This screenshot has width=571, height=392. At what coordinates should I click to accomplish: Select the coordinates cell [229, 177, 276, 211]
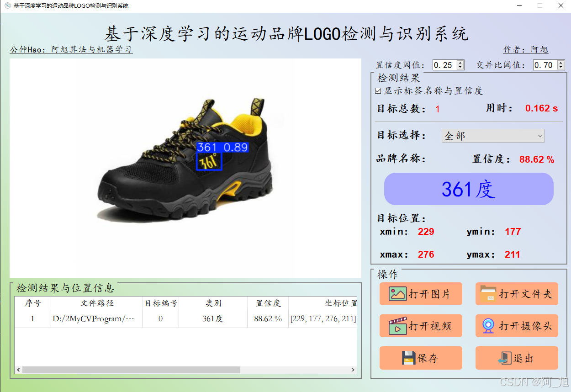[x=323, y=318]
